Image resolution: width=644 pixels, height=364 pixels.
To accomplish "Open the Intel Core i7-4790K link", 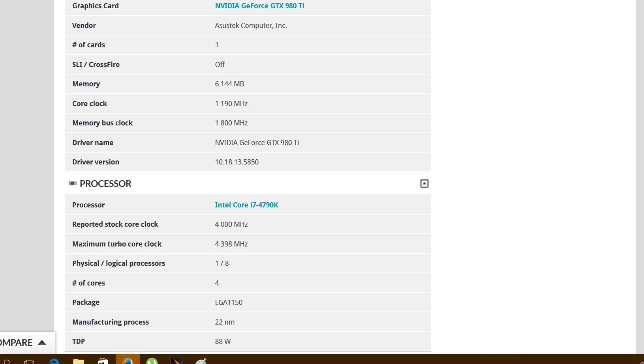I will point(246,205).
